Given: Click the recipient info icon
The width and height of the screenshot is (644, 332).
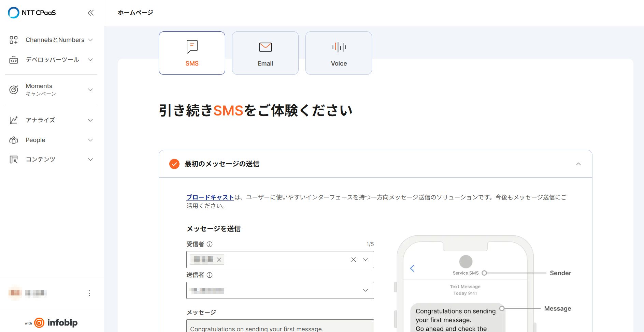Looking at the screenshot, I should coord(210,244).
